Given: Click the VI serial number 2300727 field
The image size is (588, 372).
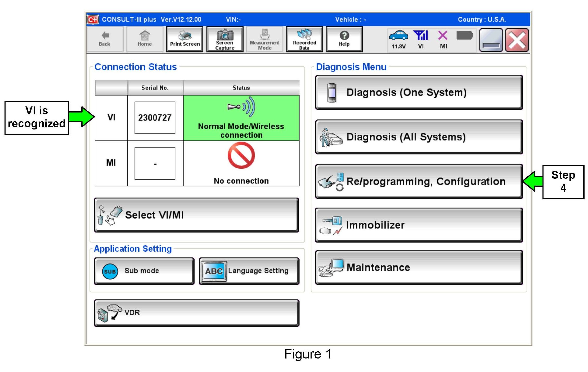Looking at the screenshot, I should click(x=155, y=118).
